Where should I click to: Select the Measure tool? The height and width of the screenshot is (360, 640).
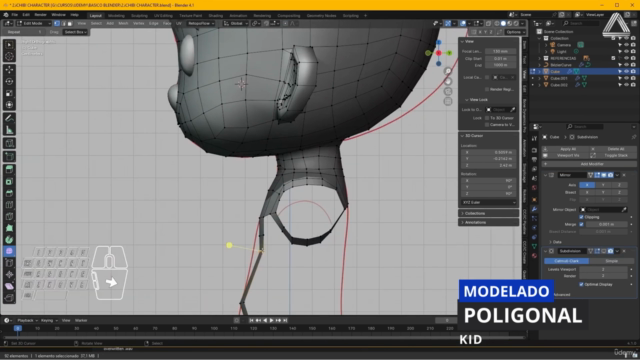click(9, 130)
